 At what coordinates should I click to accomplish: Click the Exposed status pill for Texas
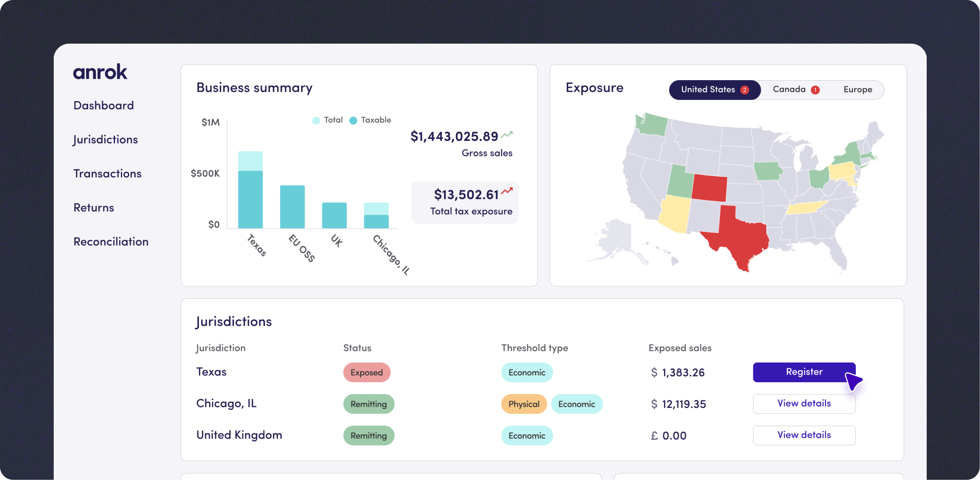click(x=366, y=373)
